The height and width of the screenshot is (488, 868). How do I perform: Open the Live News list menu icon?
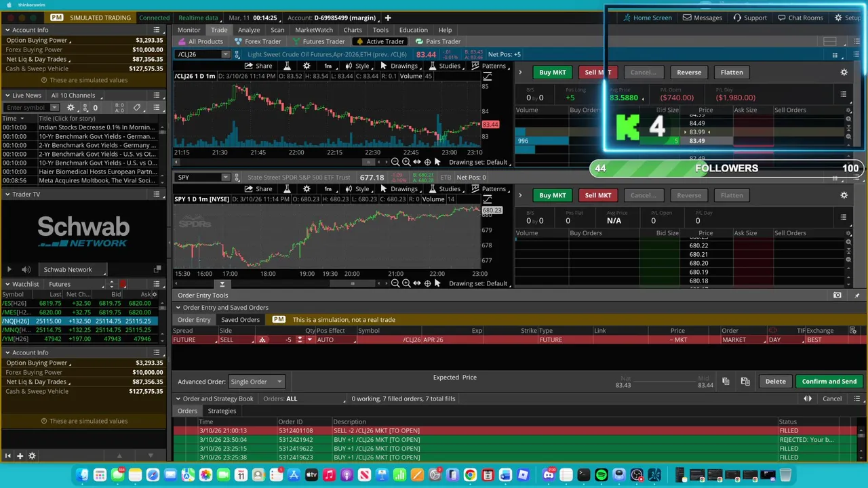click(157, 96)
